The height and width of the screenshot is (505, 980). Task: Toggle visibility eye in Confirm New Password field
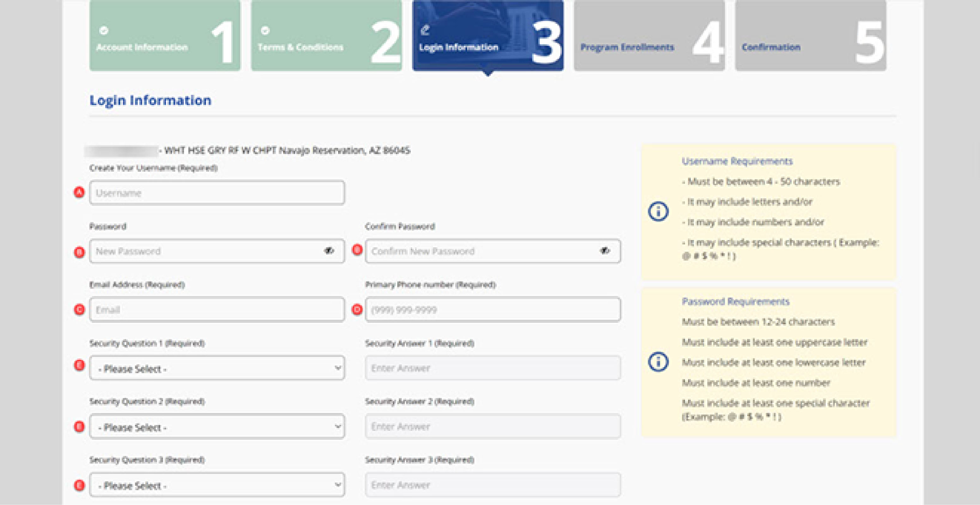(605, 251)
